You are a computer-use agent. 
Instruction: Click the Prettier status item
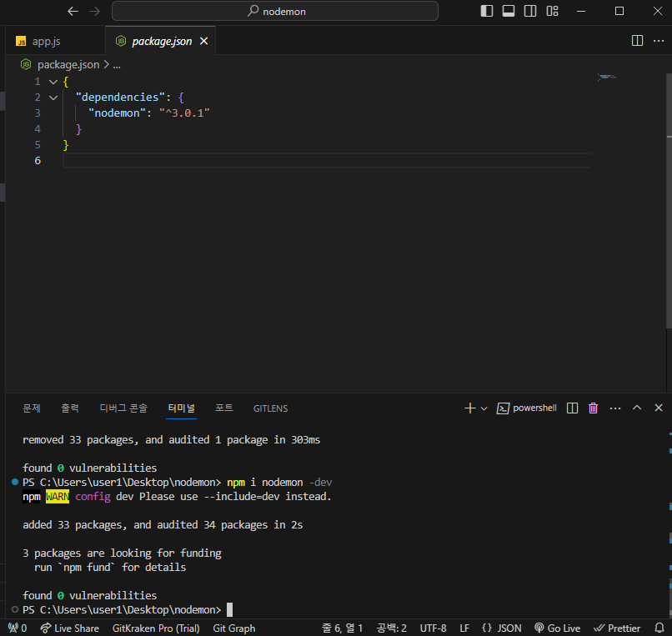tap(617, 628)
